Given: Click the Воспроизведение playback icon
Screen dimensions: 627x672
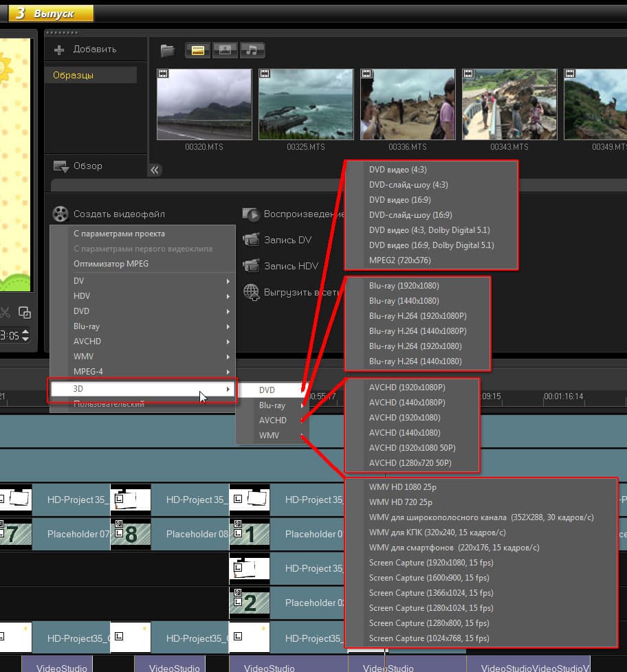Looking at the screenshot, I should click(251, 214).
